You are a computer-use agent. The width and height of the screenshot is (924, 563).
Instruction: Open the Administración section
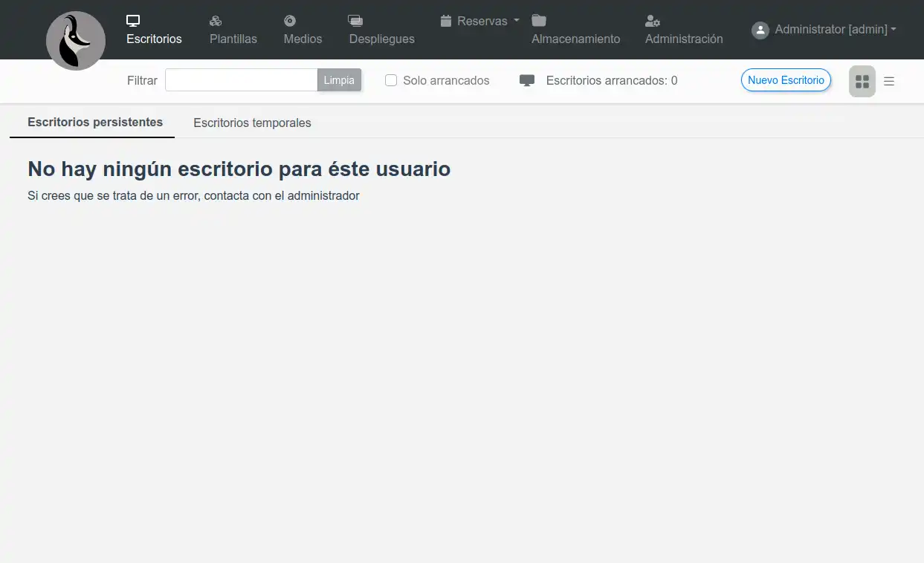click(684, 30)
